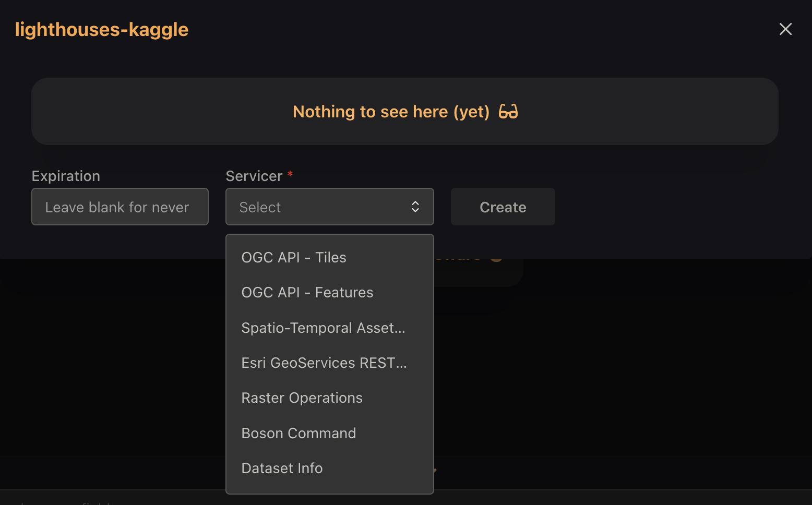Click the Expiration field label
The height and width of the screenshot is (505, 812).
[x=66, y=176]
